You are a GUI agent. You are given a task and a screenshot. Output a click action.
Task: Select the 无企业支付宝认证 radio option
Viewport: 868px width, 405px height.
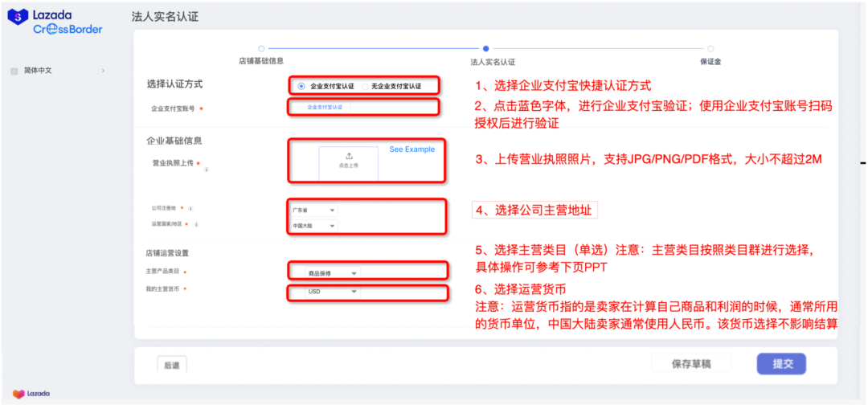click(366, 86)
